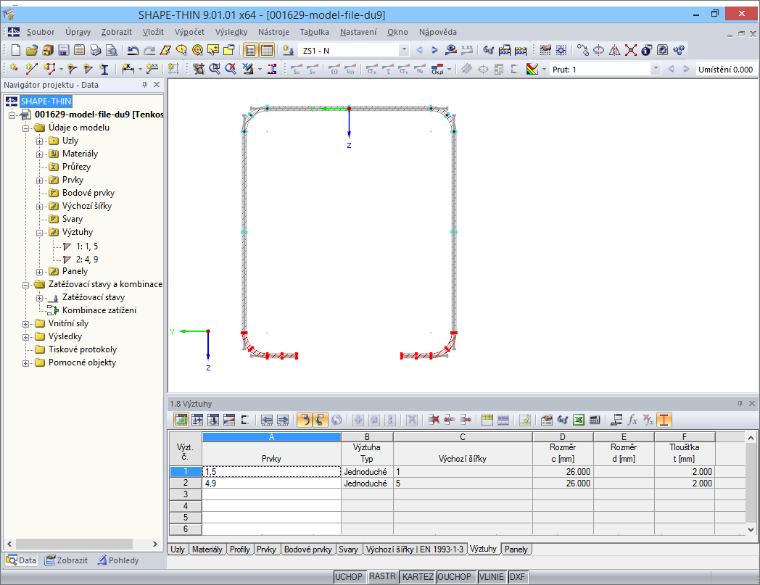Image resolution: width=760 pixels, height=585 pixels.
Task: Click the Save diskette icon
Action: 63,50
